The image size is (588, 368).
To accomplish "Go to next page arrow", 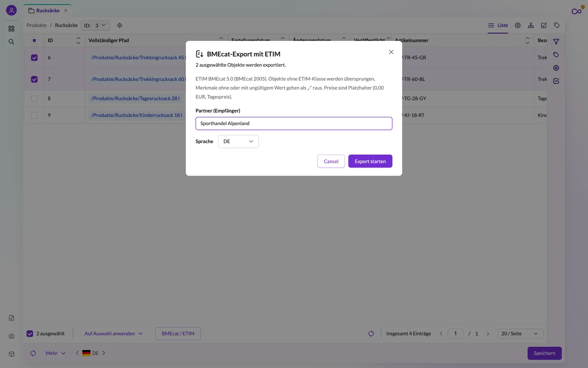I will (488, 334).
